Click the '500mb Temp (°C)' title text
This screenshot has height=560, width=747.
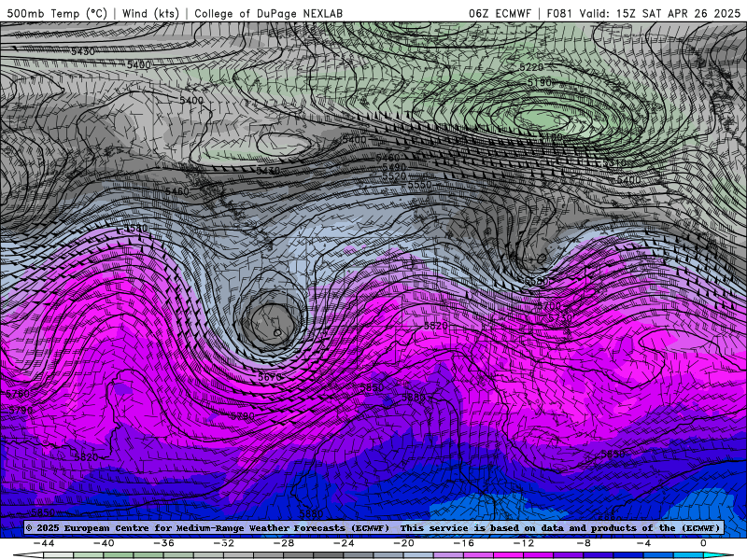(57, 13)
